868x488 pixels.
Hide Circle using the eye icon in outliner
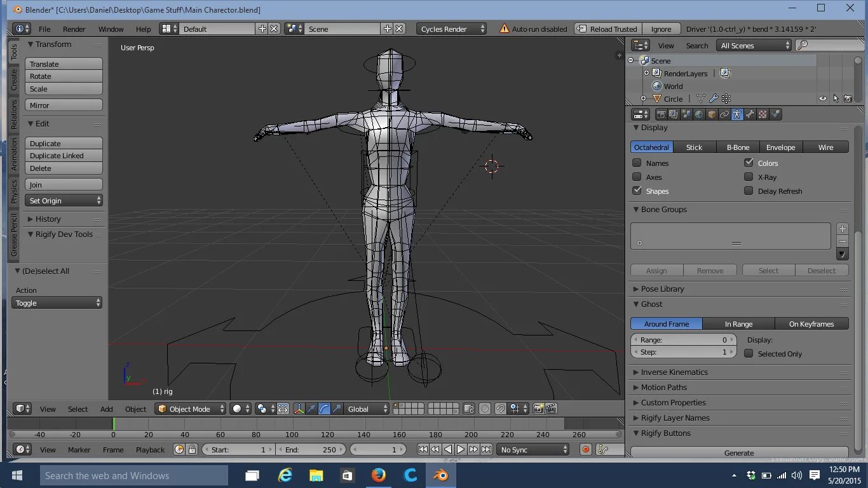(x=823, y=98)
